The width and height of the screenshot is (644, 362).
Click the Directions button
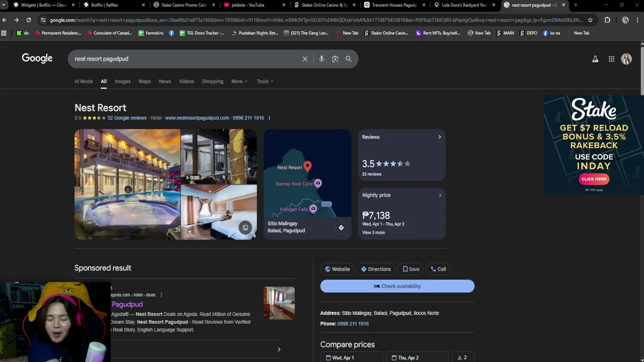point(376,269)
